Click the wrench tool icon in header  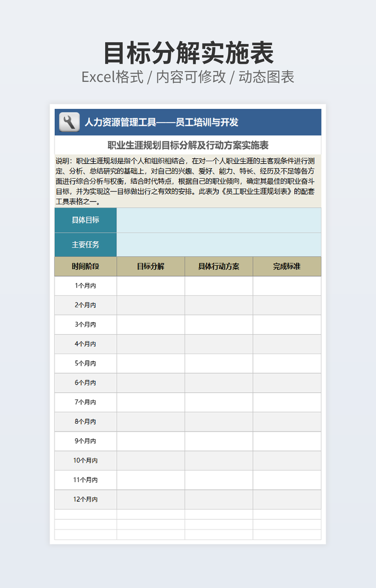click(x=70, y=122)
